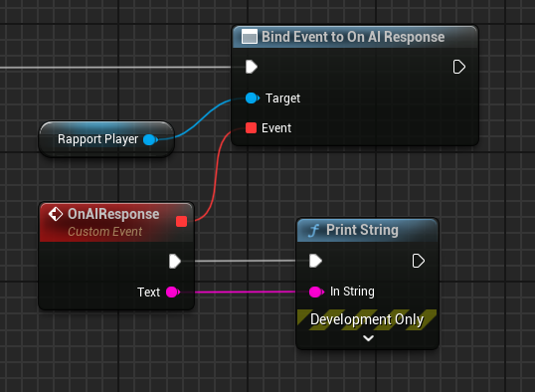Click the OnAIResponse execution output pin
The width and height of the screenshot is (535, 392).
tap(175, 262)
